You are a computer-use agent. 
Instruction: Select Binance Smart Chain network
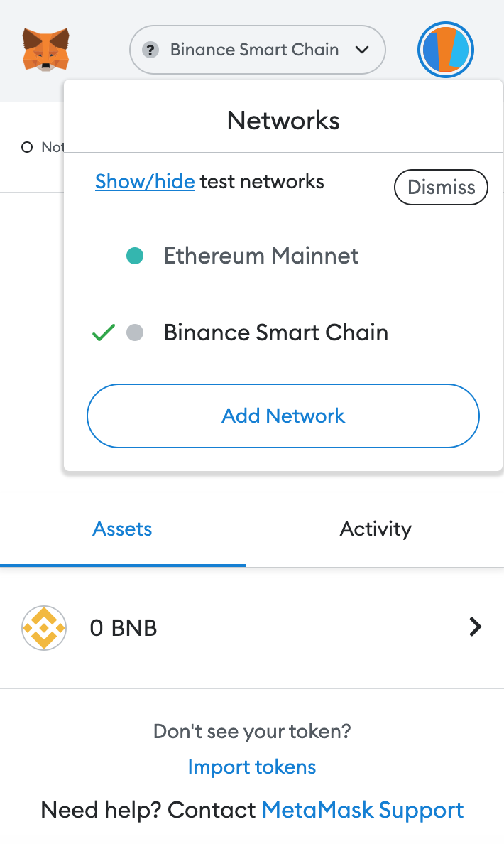click(x=275, y=332)
